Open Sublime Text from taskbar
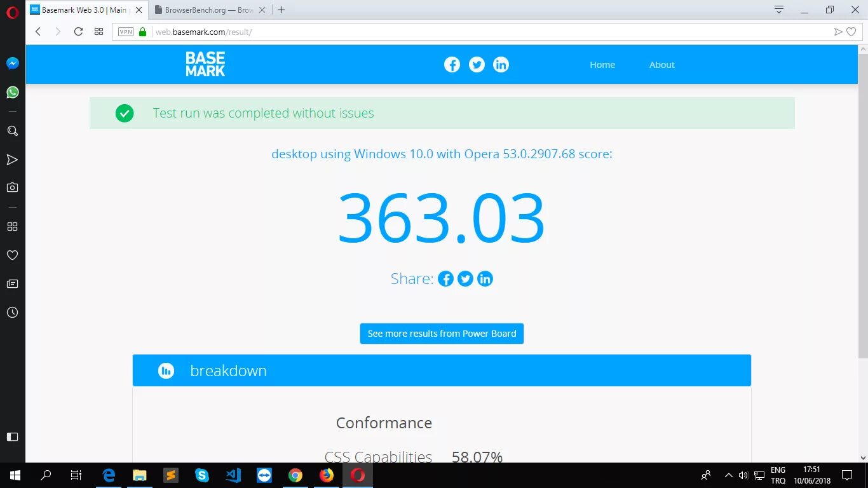Image resolution: width=868 pixels, height=488 pixels. pyautogui.click(x=170, y=475)
